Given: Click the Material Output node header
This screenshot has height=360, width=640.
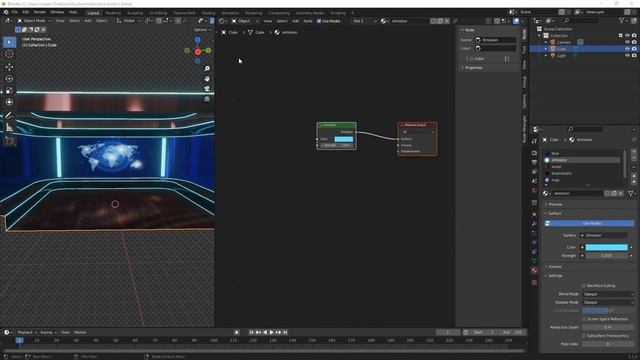Looking at the screenshot, I should tap(417, 125).
